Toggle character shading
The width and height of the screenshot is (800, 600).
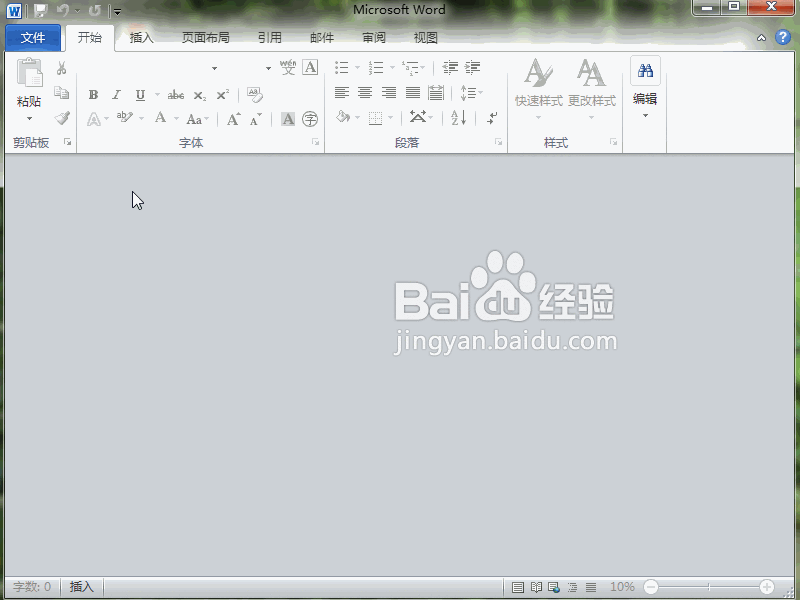(x=288, y=119)
